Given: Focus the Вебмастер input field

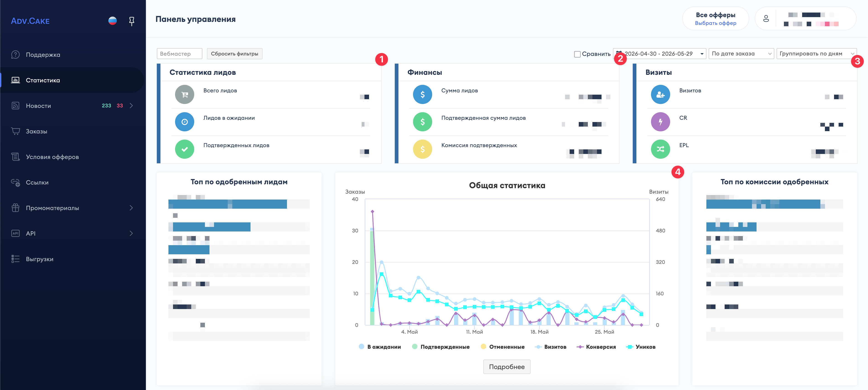Looking at the screenshot, I should 179,54.
